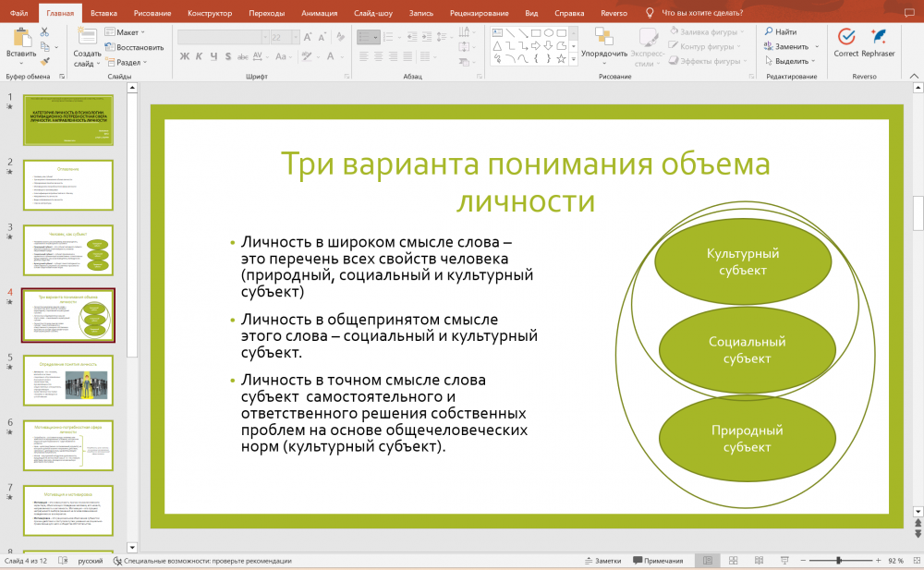924x570 pixels.
Task: Toggle Reading view in status bar
Action: (x=759, y=561)
